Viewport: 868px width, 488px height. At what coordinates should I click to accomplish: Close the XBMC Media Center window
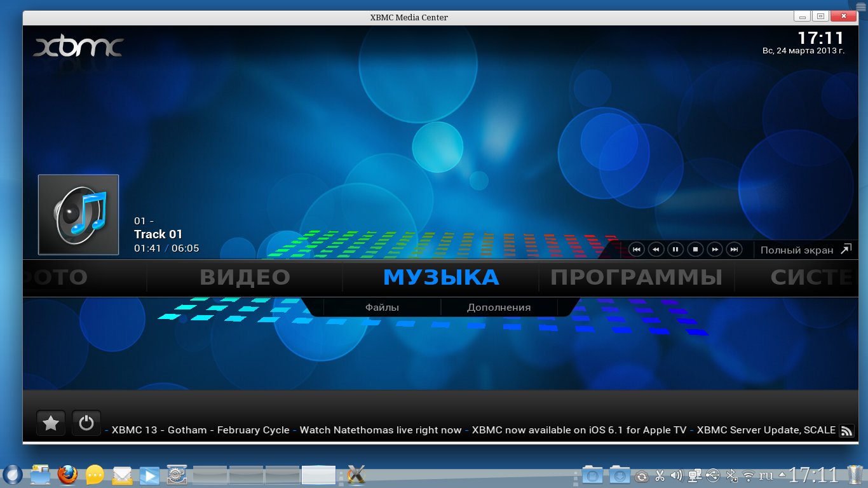point(843,16)
